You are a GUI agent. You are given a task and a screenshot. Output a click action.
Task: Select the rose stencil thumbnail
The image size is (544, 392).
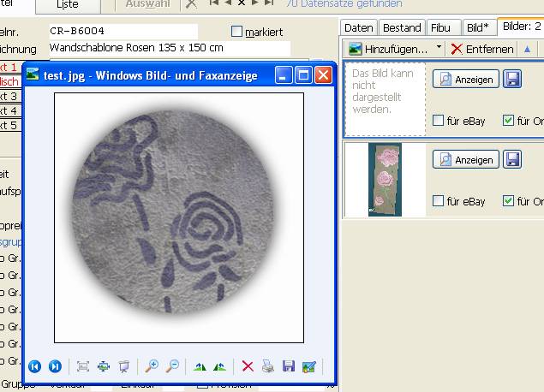point(385,180)
